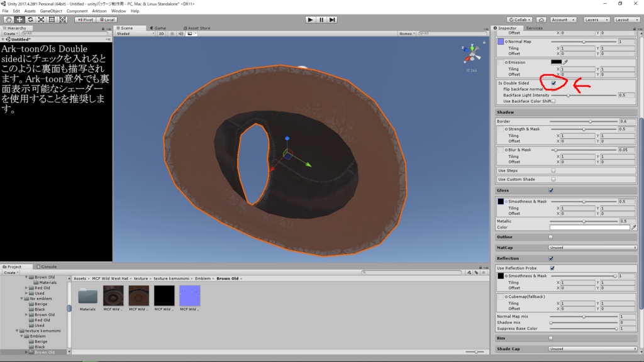The height and width of the screenshot is (362, 644).
Task: Expand the Red Old folder
Action: [x=27, y=288]
